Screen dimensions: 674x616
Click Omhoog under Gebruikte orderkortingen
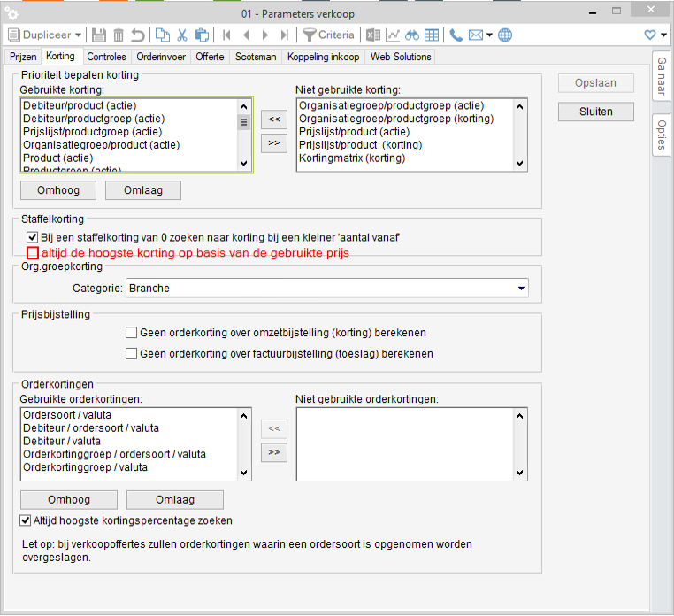point(69,500)
